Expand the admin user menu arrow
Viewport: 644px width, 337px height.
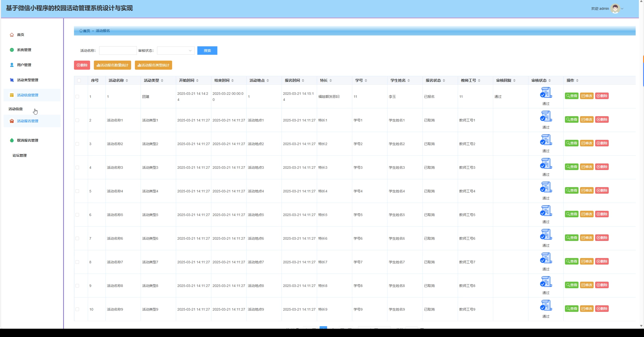coord(622,9)
